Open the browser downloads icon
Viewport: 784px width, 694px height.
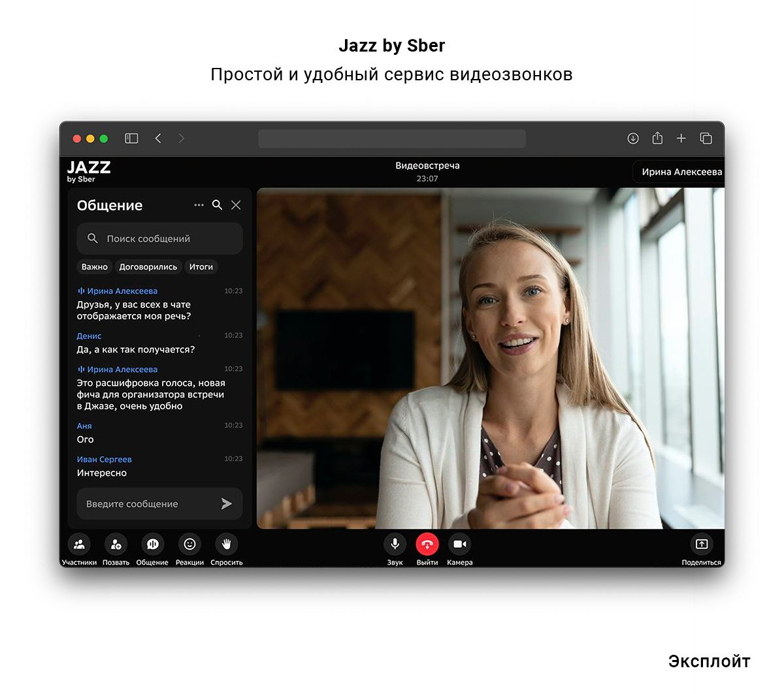(633, 138)
